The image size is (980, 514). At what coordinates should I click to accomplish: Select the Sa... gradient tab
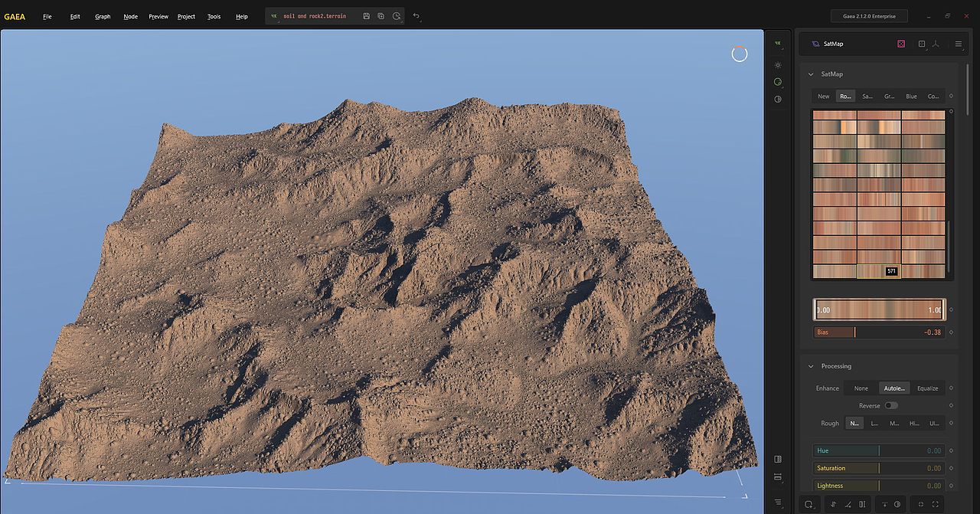(x=867, y=97)
